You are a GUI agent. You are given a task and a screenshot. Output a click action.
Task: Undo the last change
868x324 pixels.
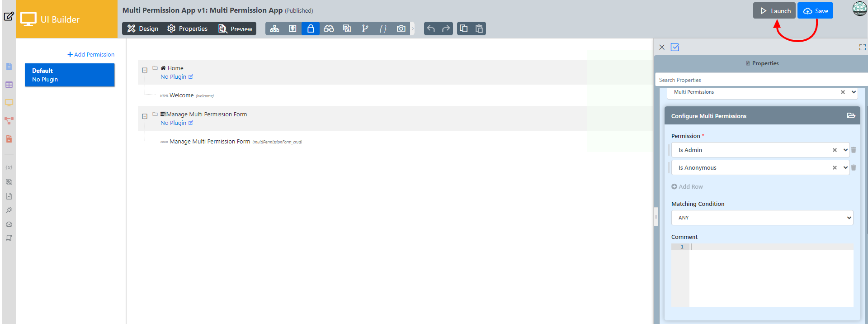431,29
